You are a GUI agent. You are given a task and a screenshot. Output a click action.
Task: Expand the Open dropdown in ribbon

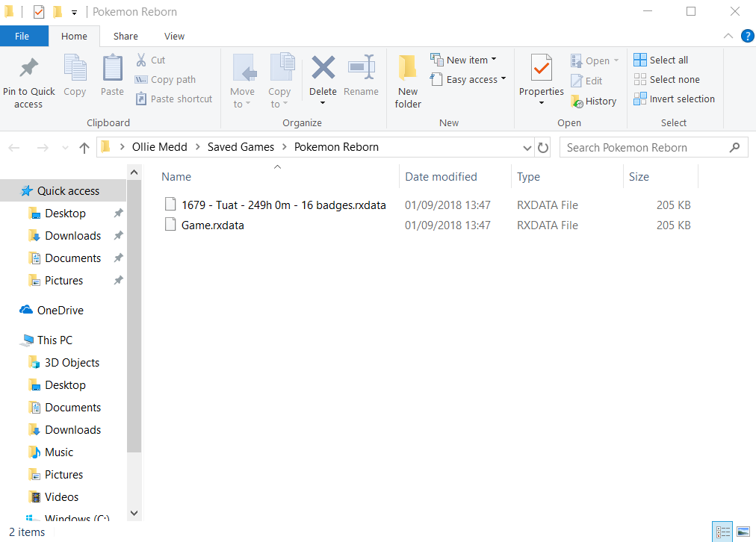(616, 60)
